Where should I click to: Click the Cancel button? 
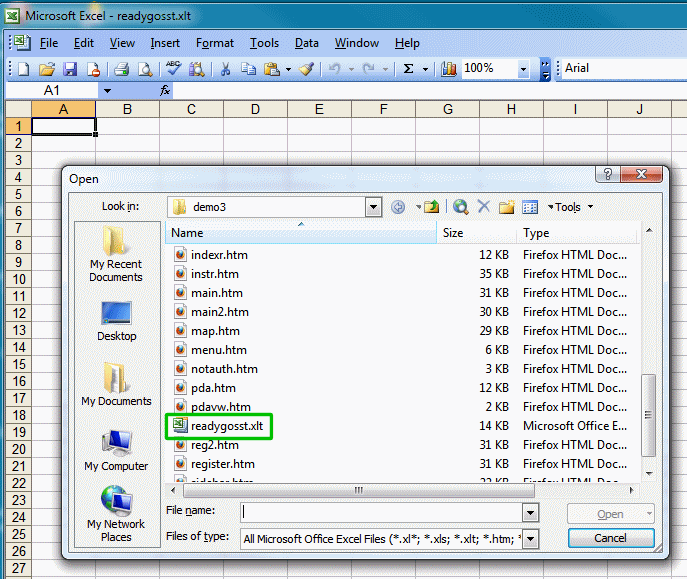click(611, 538)
